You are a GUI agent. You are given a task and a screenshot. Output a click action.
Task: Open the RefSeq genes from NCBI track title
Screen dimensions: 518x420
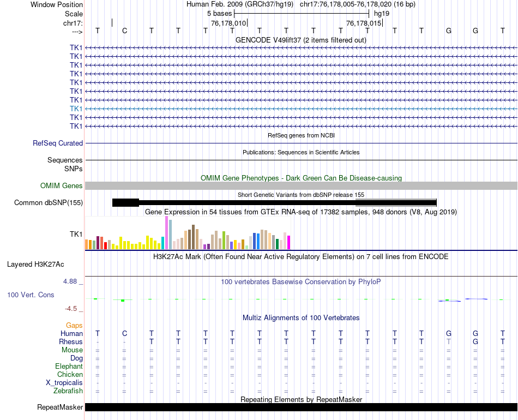[x=301, y=135]
